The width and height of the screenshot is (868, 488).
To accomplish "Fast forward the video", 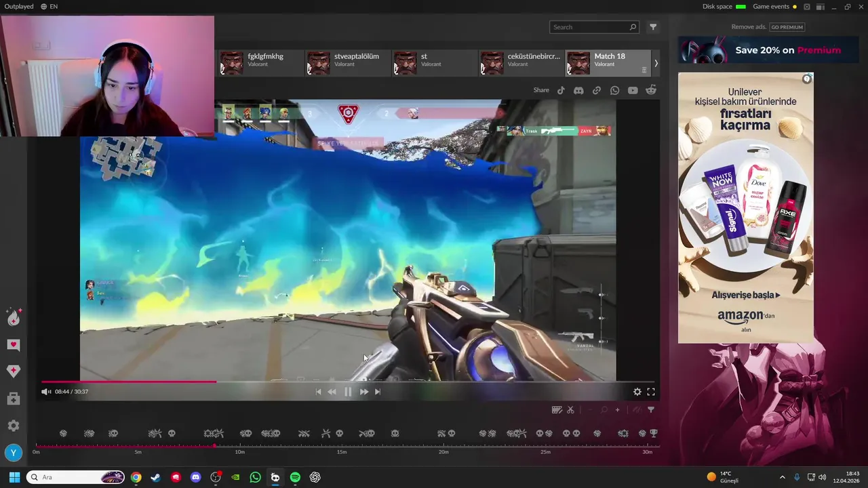I will coord(364,392).
